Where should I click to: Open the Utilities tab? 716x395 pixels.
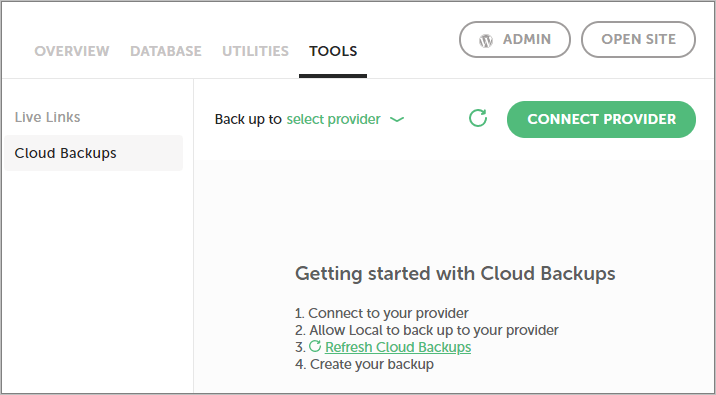click(255, 51)
